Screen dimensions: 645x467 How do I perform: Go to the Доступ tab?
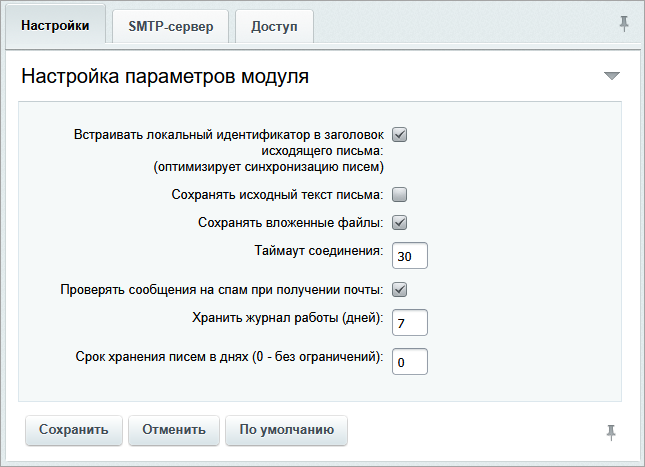[274, 27]
